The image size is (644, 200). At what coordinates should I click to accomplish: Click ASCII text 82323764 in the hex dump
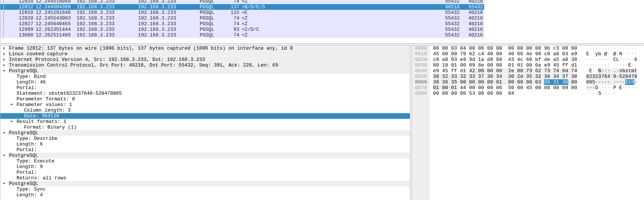click(598, 76)
